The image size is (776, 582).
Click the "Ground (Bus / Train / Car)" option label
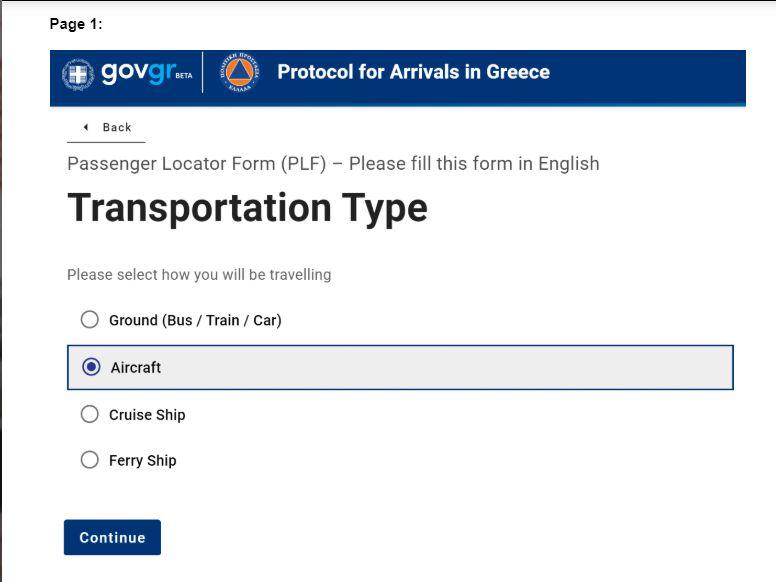(x=195, y=320)
